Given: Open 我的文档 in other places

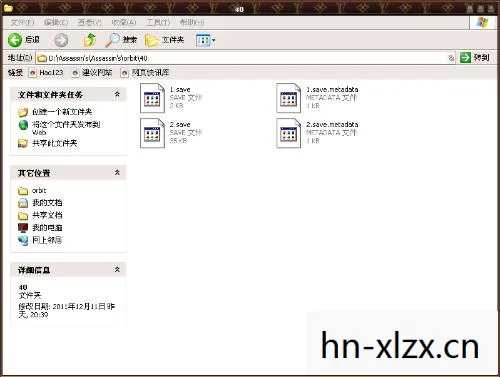Looking at the screenshot, I should point(47,203).
